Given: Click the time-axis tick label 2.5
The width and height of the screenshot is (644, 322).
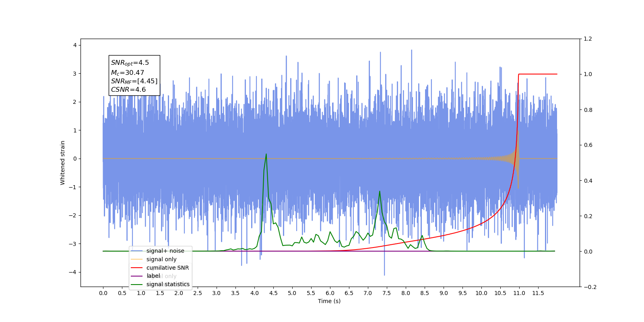Looking at the screenshot, I should coord(198,293).
